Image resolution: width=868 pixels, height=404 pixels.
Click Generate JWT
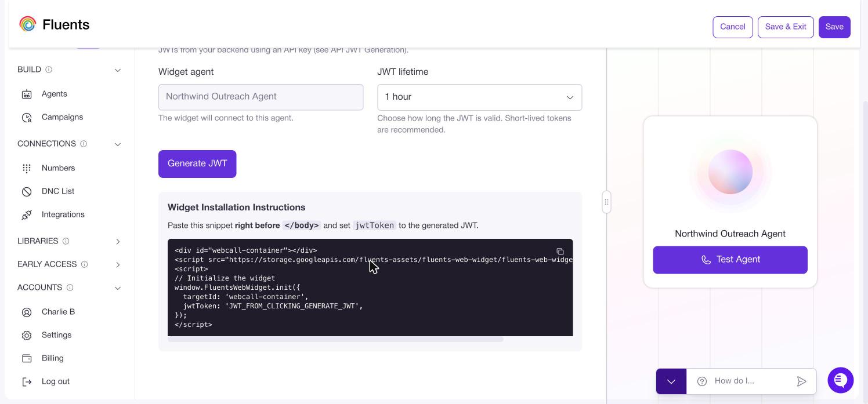[197, 164]
